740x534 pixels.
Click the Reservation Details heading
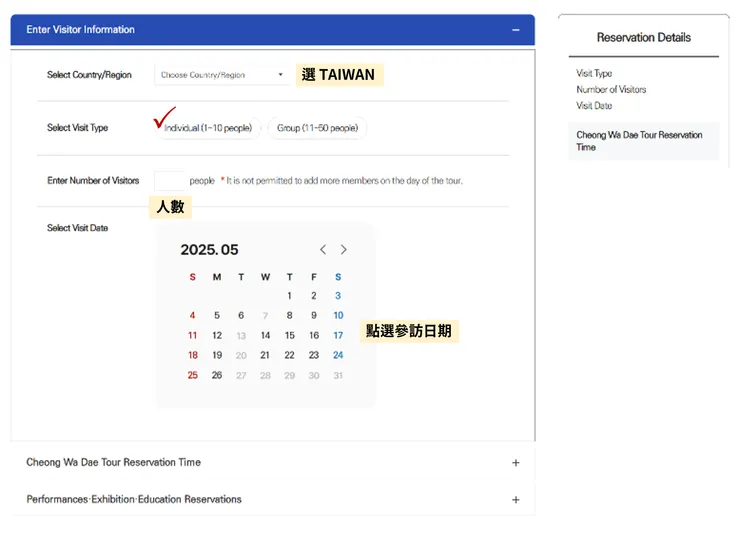click(x=643, y=37)
